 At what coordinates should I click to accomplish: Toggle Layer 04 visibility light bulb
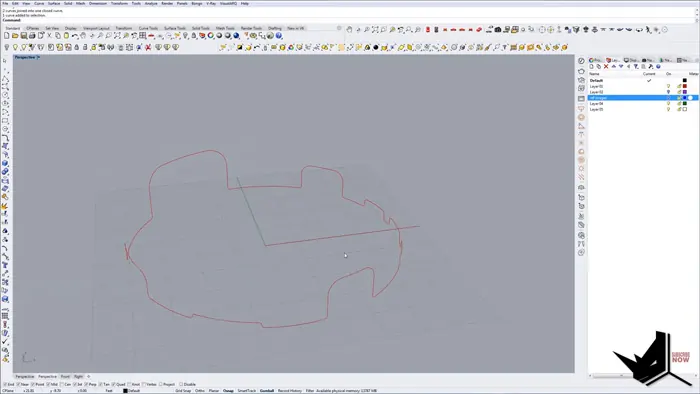click(668, 104)
